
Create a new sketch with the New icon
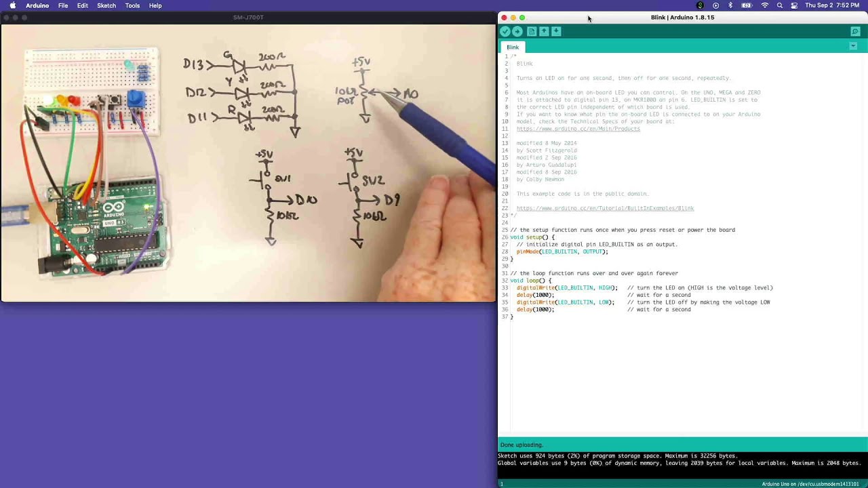(532, 32)
